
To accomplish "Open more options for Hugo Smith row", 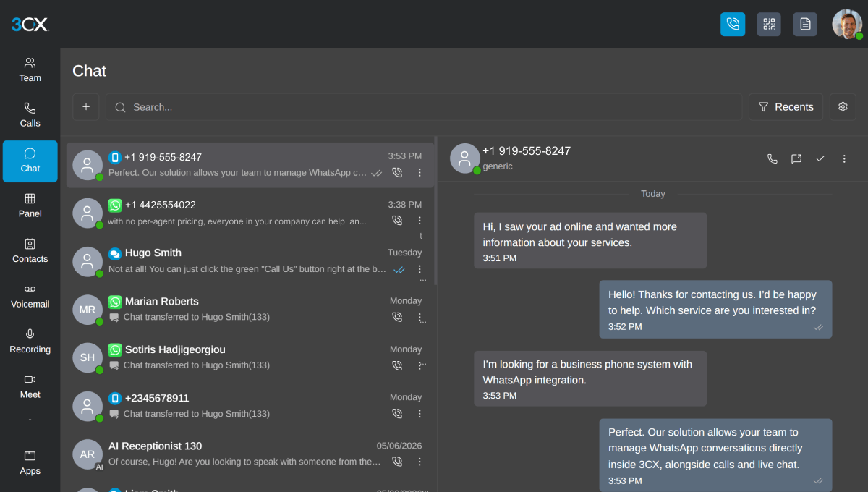I will 420,269.
